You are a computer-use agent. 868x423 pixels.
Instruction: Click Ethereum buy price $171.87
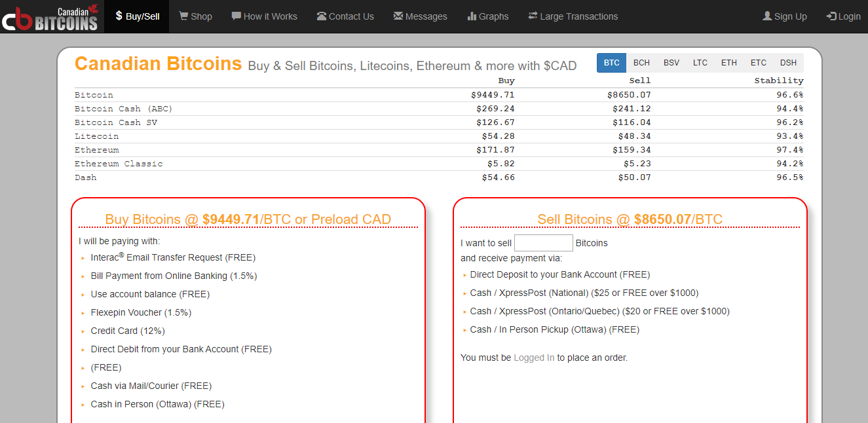pyautogui.click(x=495, y=150)
